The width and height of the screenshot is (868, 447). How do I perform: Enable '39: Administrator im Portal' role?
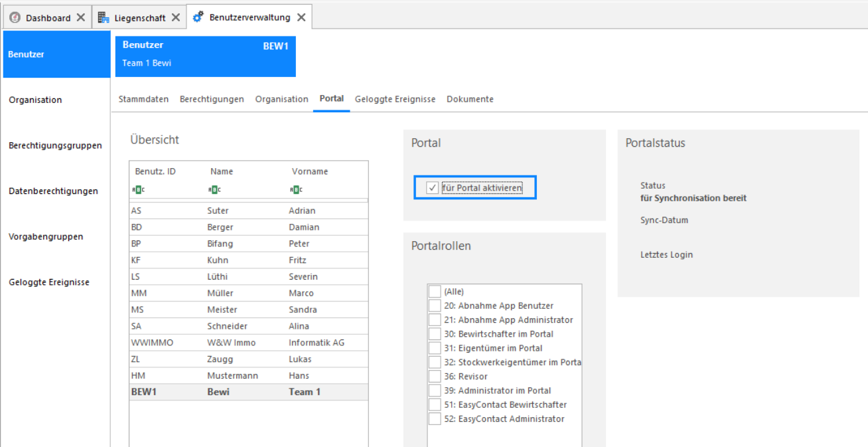pyautogui.click(x=435, y=391)
